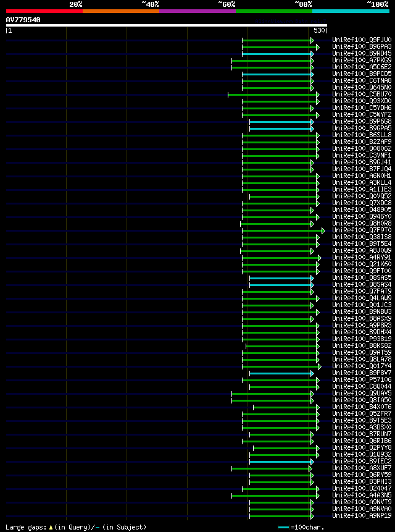Select the UniRef100_Q017Y4 label

click(362, 366)
